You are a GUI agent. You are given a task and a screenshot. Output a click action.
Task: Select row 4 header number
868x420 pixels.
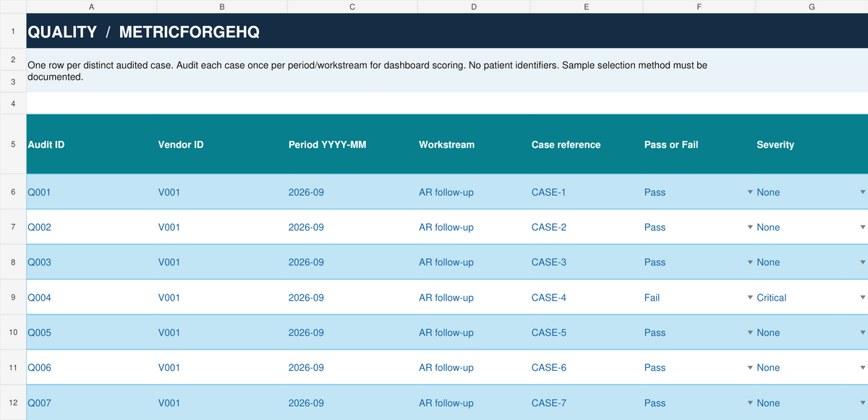(x=13, y=103)
